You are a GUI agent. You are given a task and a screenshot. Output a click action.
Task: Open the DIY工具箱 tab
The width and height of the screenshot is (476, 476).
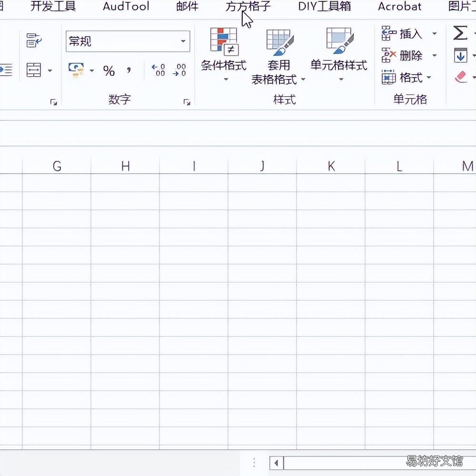[325, 6]
